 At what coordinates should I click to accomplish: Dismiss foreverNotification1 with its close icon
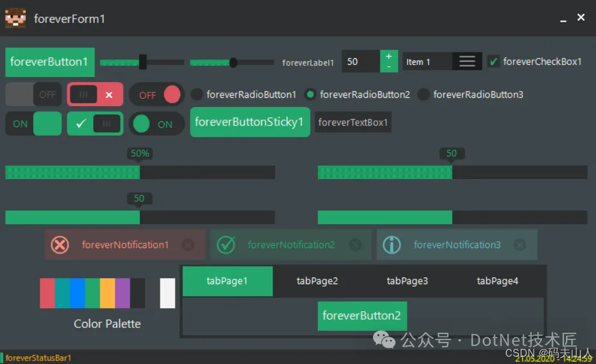(188, 244)
